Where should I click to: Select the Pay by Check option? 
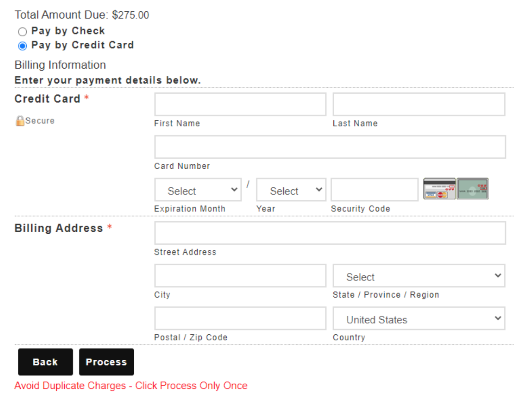(22, 31)
